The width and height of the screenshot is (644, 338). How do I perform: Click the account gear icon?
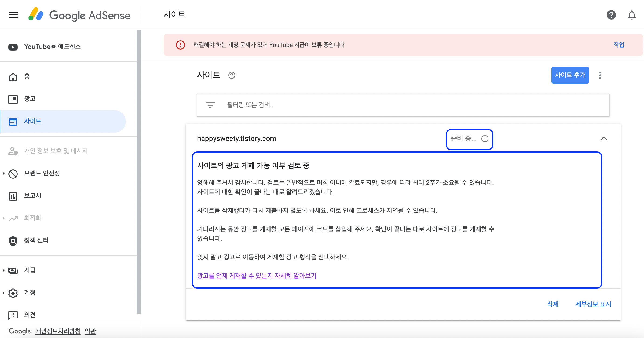13,293
